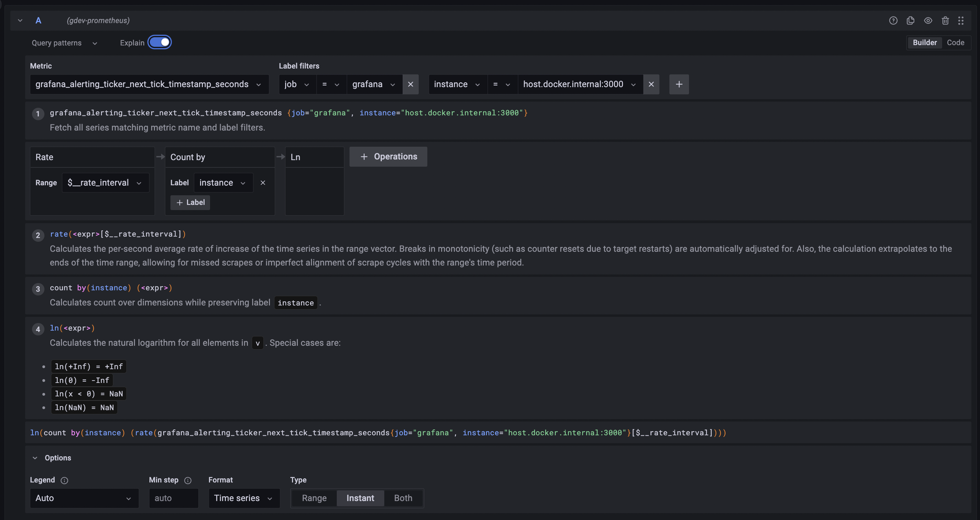Image resolution: width=980 pixels, height=520 pixels.
Task: Toggle the Explain switch off
Action: click(x=160, y=42)
